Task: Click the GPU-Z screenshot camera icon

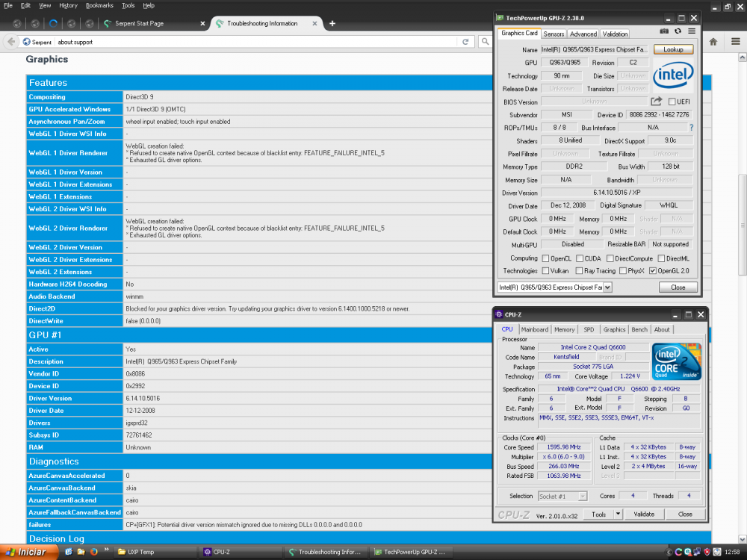Action: (664, 31)
